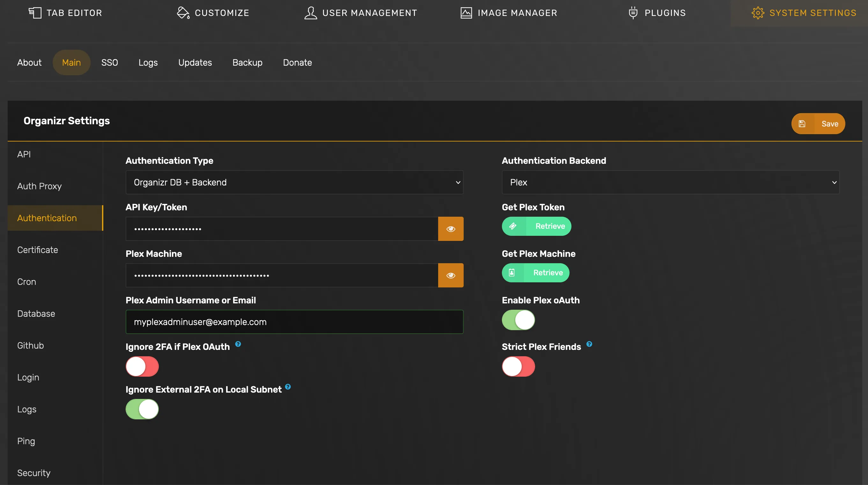Screen dimensions: 868x485
Task: Disable Enable Plex oAuth
Action: click(x=518, y=320)
